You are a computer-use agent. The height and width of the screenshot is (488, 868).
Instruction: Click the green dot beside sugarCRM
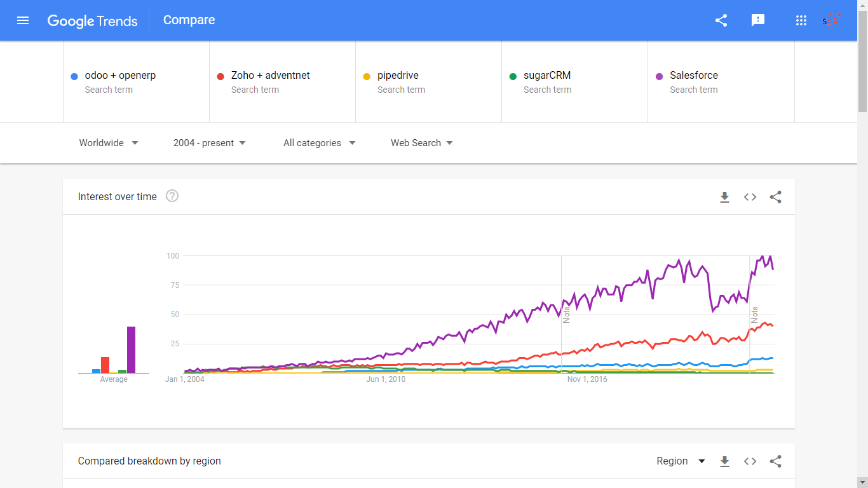point(513,77)
